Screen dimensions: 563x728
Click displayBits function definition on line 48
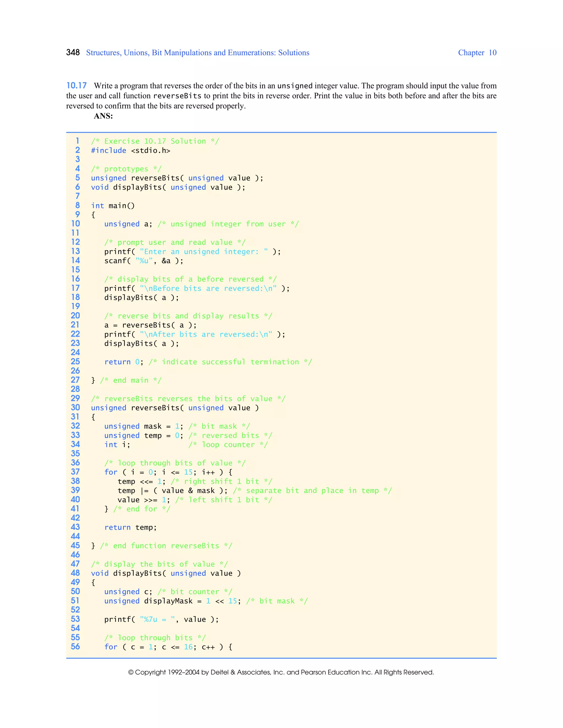[166, 573]
